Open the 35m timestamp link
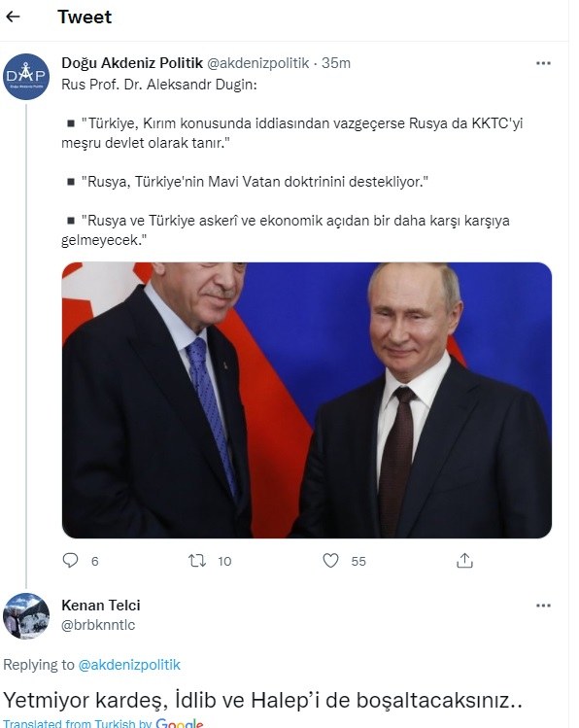Image resolution: width=579 pixels, height=728 pixels. [336, 63]
